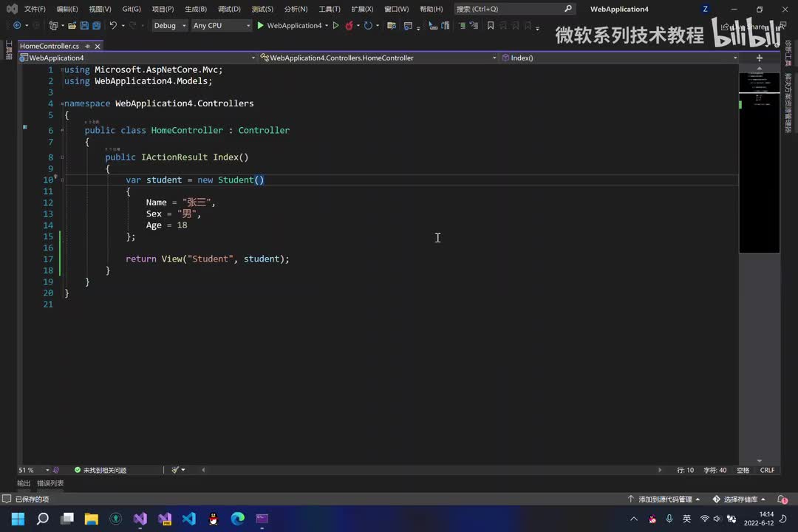Pin the HomeController.cs tab
Screen dimensions: 798x532
point(87,47)
